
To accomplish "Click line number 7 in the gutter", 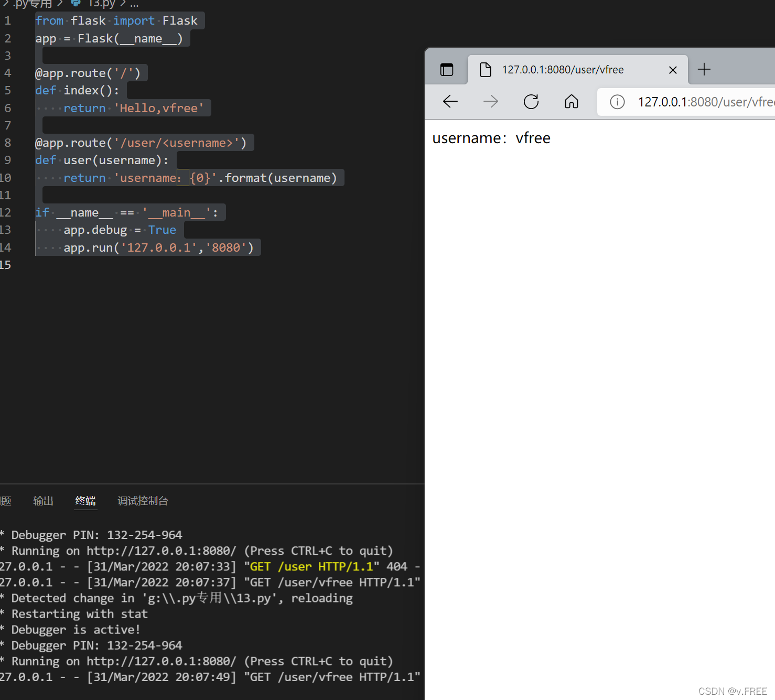I will pyautogui.click(x=7, y=125).
